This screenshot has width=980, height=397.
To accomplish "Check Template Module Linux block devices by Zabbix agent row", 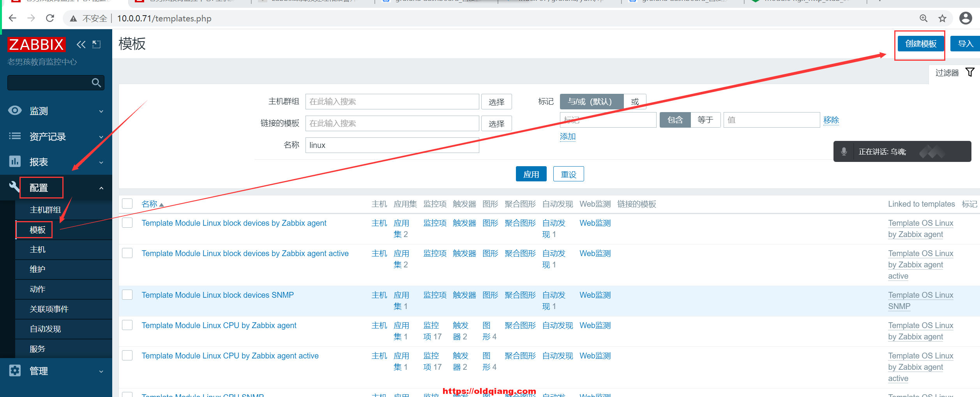I will tap(127, 223).
